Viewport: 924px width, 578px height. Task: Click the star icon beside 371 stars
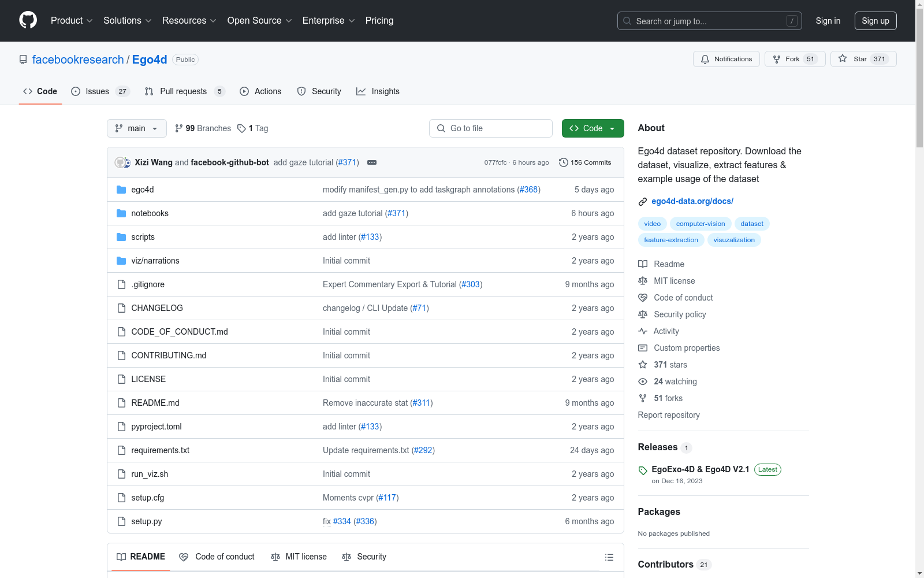pos(643,365)
